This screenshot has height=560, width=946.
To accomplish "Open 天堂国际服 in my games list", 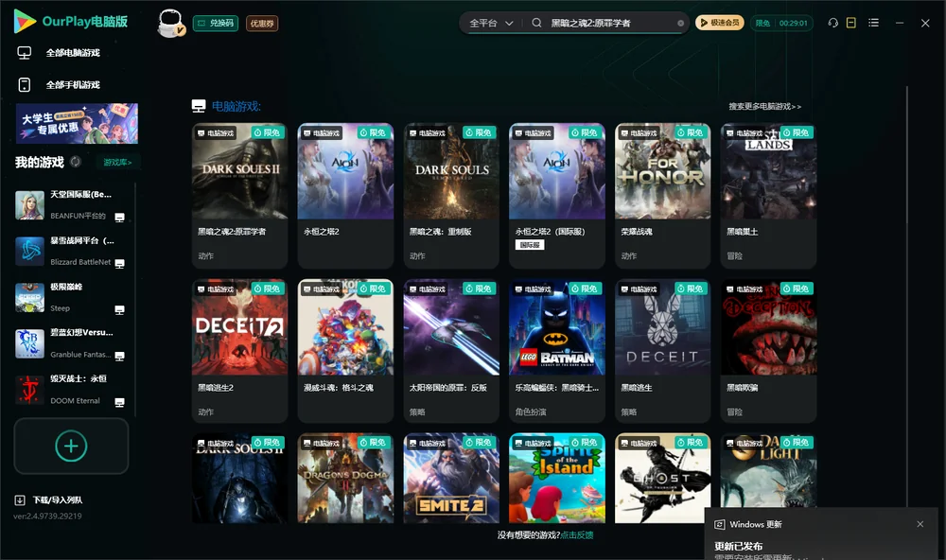I will pyautogui.click(x=71, y=205).
